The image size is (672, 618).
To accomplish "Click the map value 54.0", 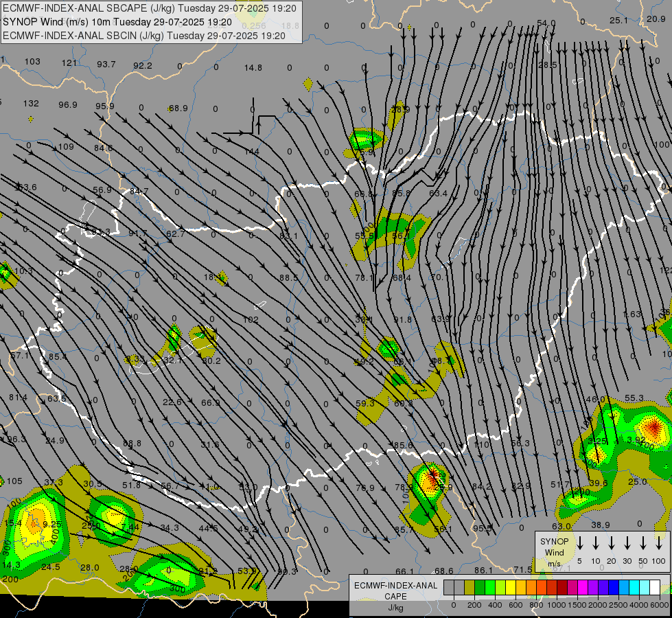I will (546, 23).
